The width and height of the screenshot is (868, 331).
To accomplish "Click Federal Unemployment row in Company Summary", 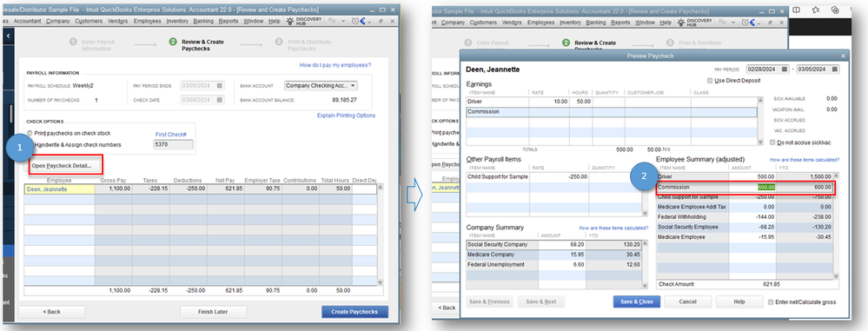I will point(554,265).
